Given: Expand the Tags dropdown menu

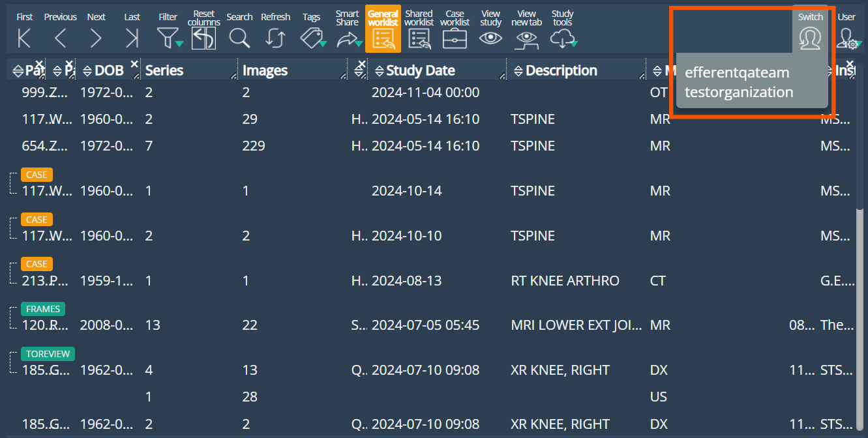Looking at the screenshot, I should (x=312, y=38).
